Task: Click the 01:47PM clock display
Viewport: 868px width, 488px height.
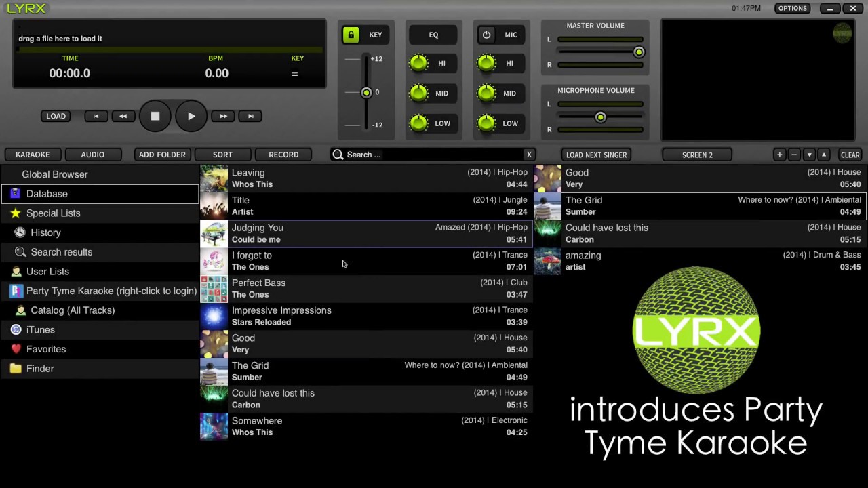Action: point(746,8)
